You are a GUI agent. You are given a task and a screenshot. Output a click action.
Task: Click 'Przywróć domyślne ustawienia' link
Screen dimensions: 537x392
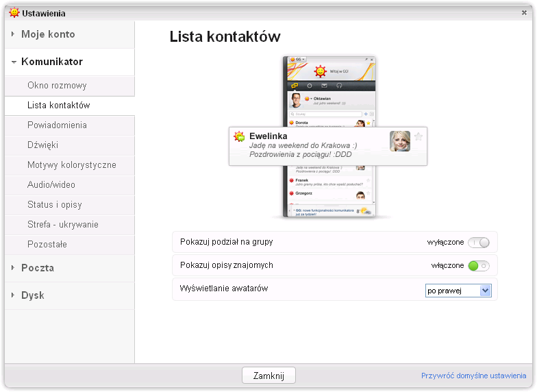coord(474,376)
